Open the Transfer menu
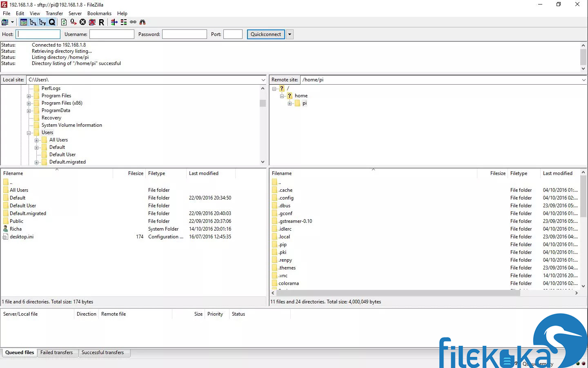 click(x=54, y=13)
